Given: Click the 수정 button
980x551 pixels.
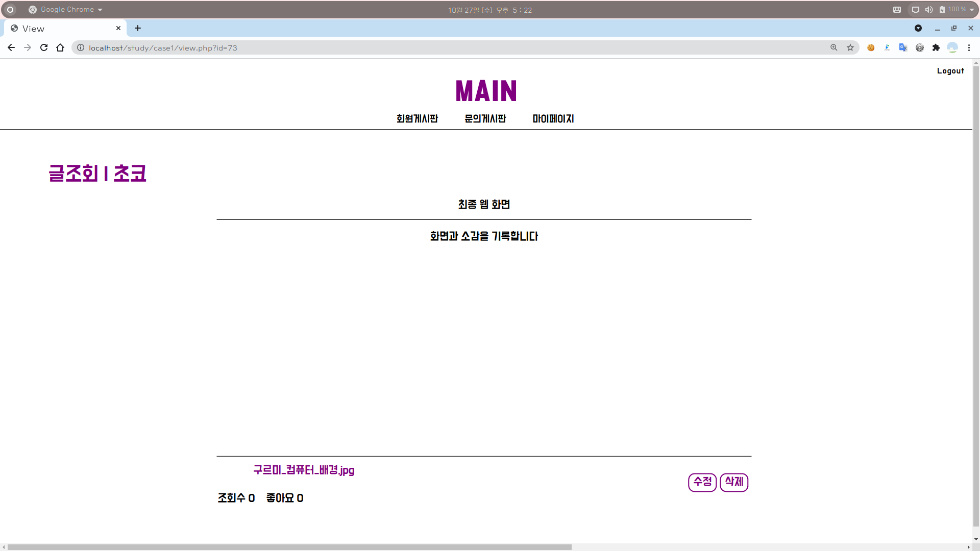Looking at the screenshot, I should coord(702,482).
